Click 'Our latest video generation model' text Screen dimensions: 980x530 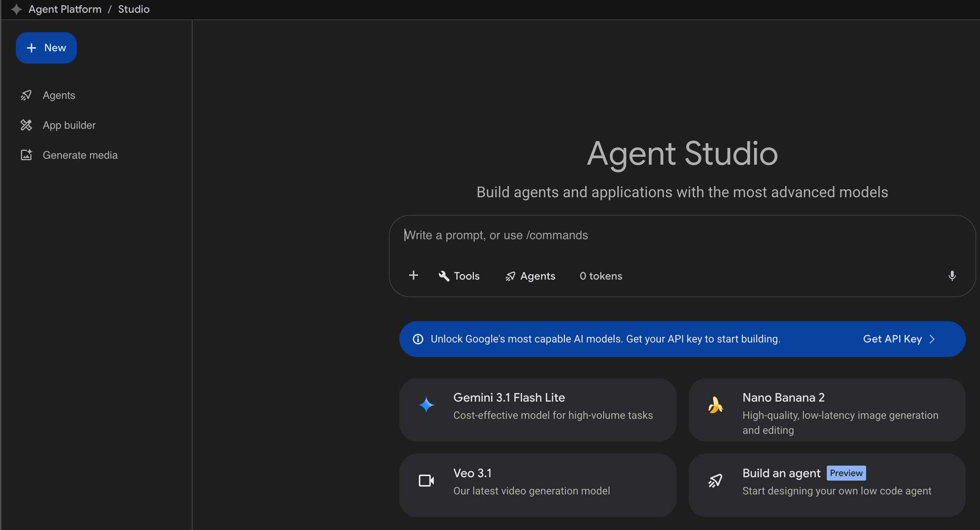532,491
